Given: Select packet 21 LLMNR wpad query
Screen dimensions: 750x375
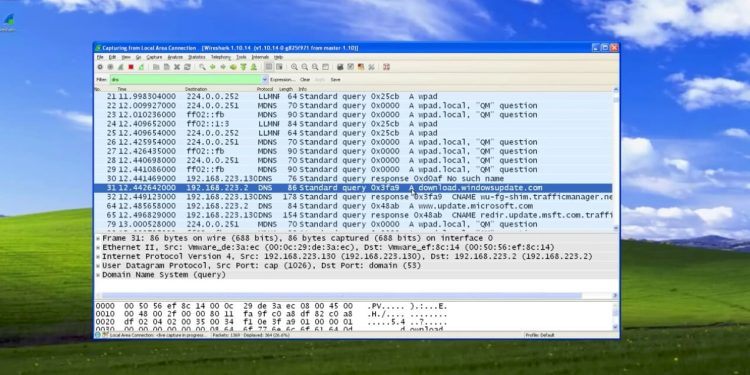Looking at the screenshot, I should 353,96.
